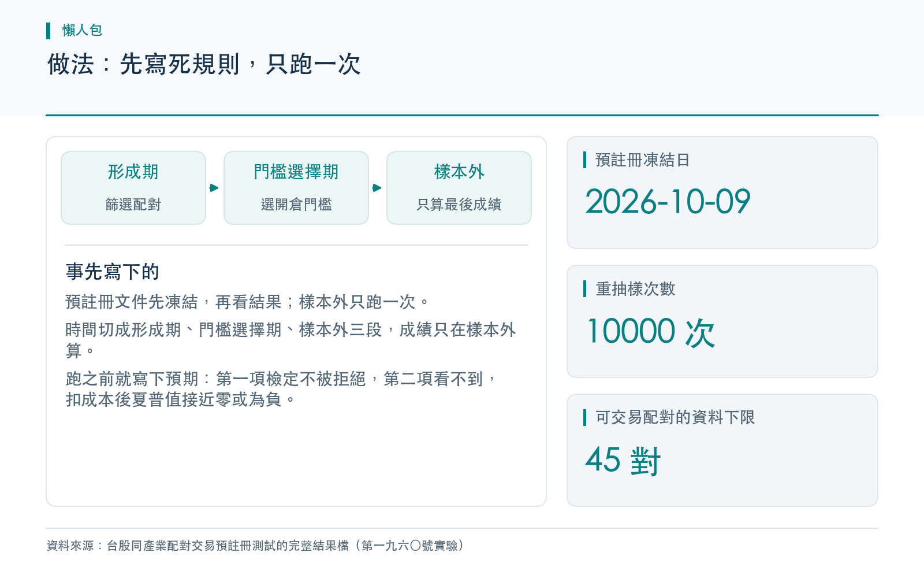Click the value 45 對
The height and width of the screenshot is (578, 924).
[x=623, y=460]
